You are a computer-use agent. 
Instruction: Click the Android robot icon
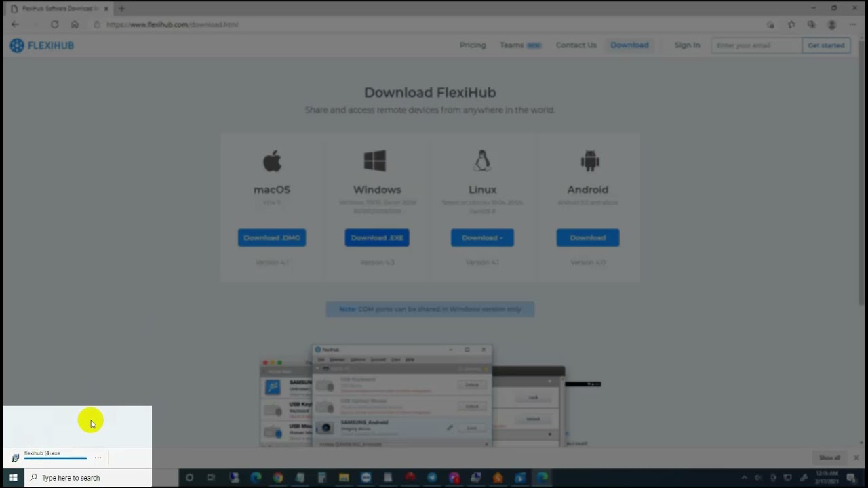(x=590, y=161)
